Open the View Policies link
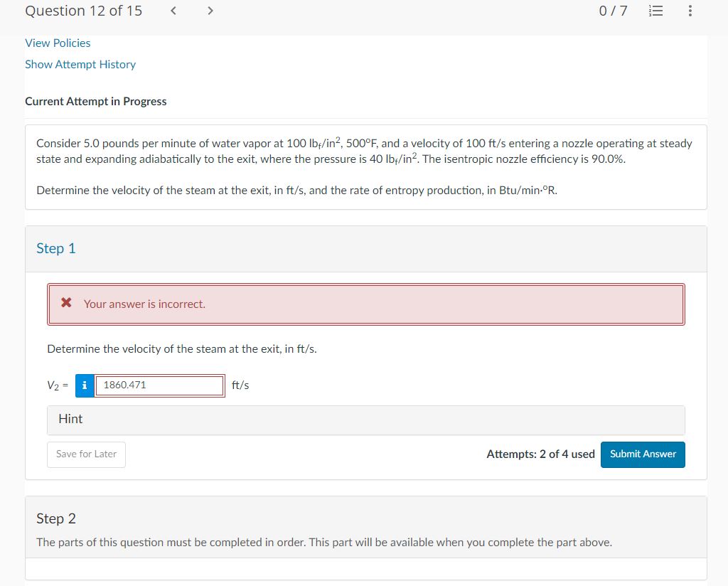 pos(58,43)
